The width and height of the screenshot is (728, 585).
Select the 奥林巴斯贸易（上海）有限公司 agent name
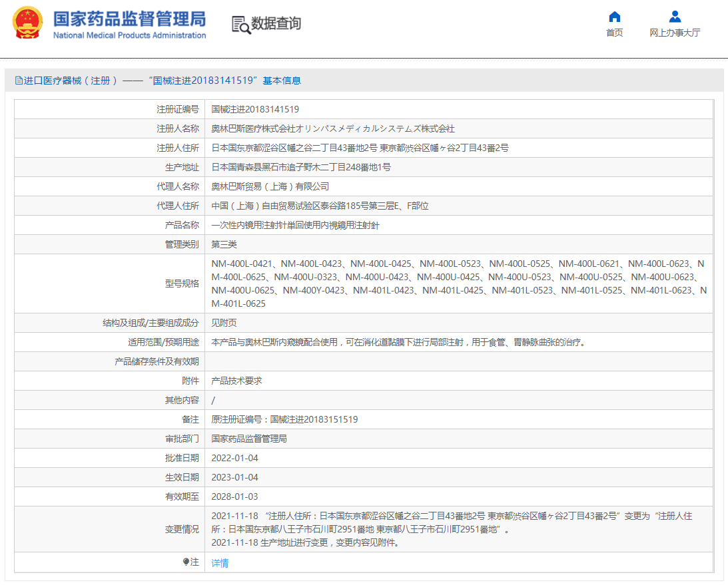[x=270, y=186]
